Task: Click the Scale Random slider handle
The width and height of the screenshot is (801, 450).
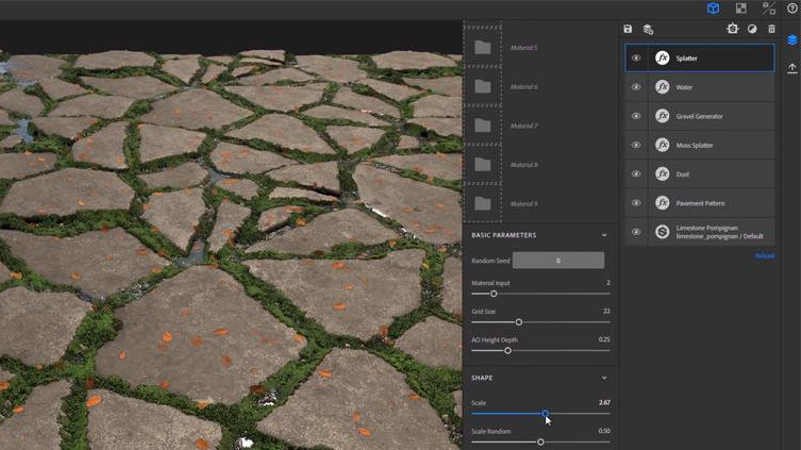Action: (x=540, y=442)
